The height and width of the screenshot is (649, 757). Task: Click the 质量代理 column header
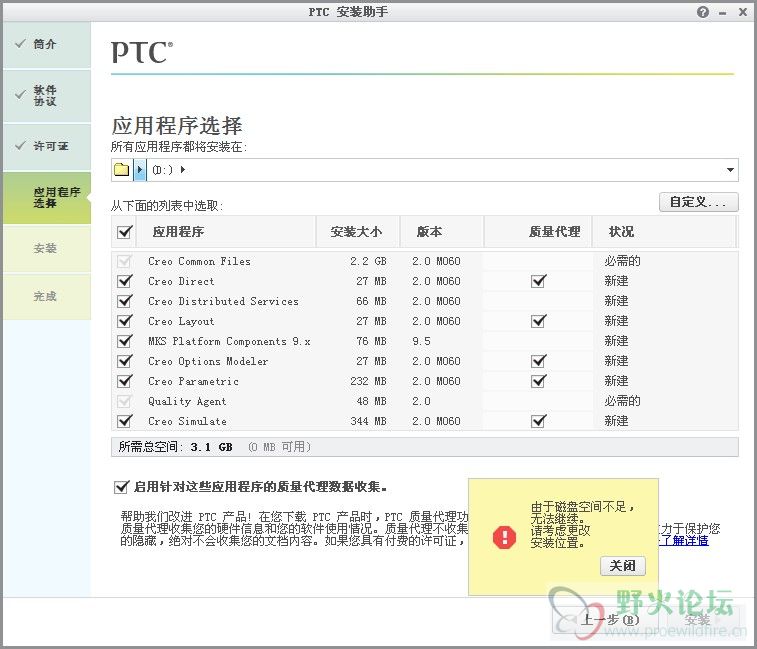[x=538, y=232]
